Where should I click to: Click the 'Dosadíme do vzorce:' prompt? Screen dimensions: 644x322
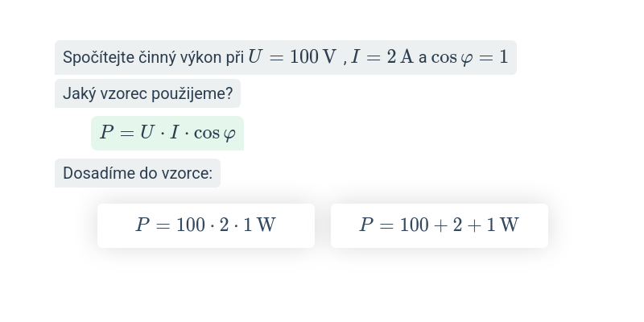tap(138, 173)
